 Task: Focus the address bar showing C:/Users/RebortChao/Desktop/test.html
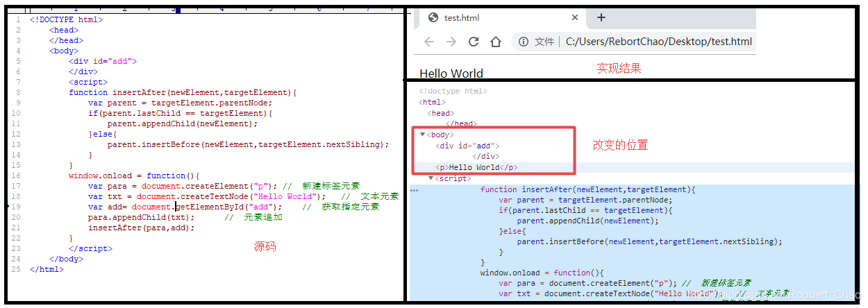pos(659,42)
